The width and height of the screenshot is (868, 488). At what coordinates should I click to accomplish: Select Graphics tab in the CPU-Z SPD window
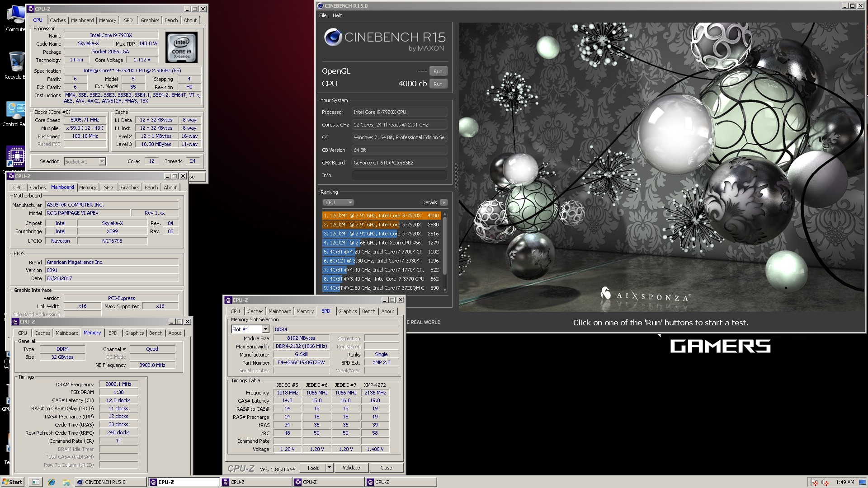pos(347,311)
